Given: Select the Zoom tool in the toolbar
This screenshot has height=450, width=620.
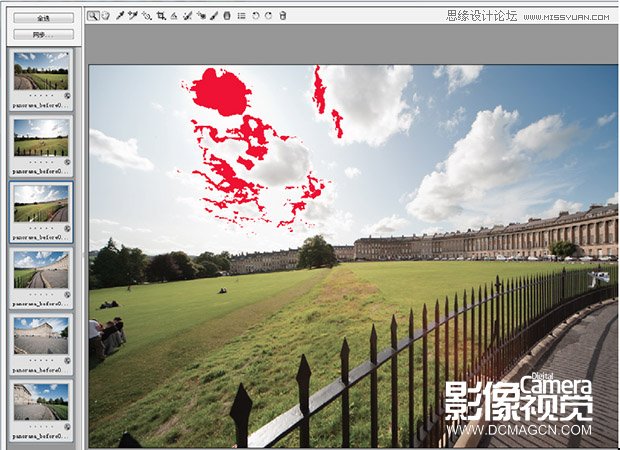Looking at the screenshot, I should pyautogui.click(x=93, y=16).
